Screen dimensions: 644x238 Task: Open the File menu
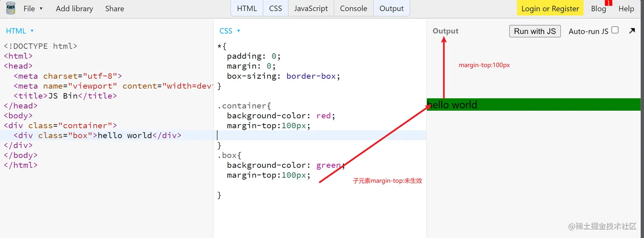pos(33,9)
